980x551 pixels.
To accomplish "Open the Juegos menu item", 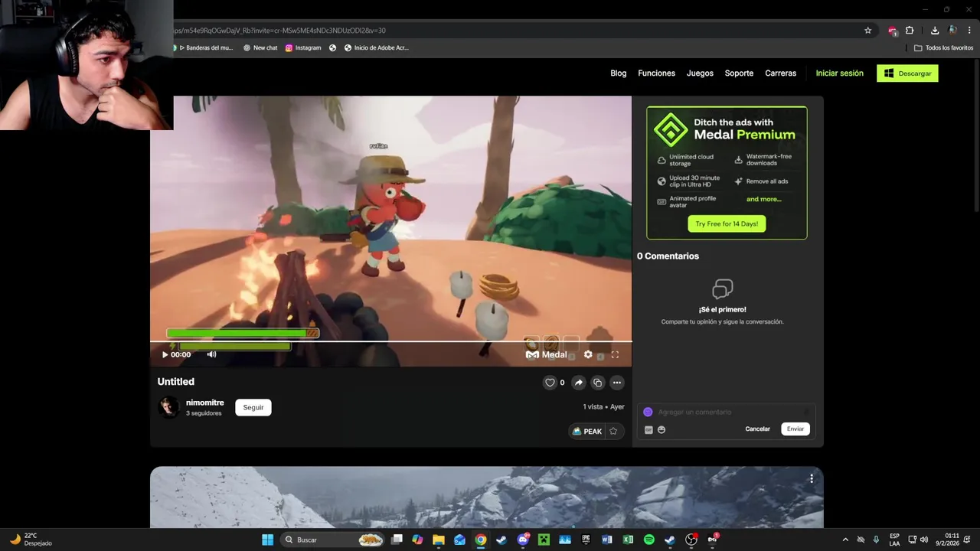I will click(700, 73).
